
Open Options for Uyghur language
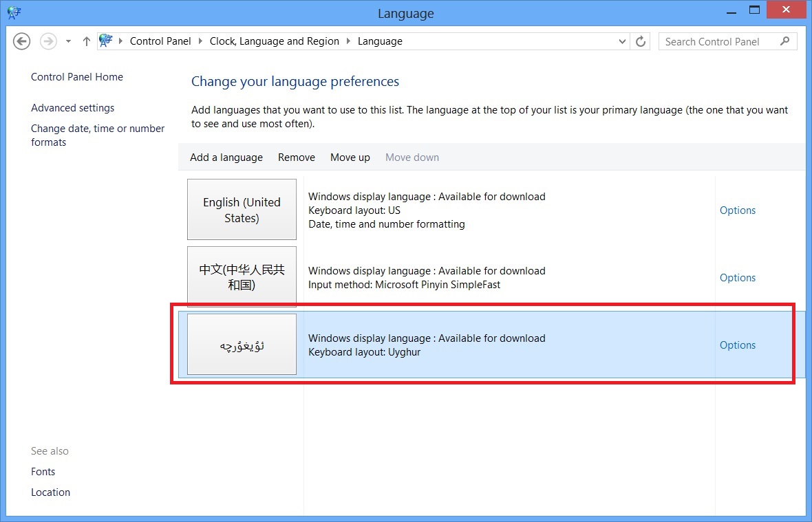click(x=738, y=345)
